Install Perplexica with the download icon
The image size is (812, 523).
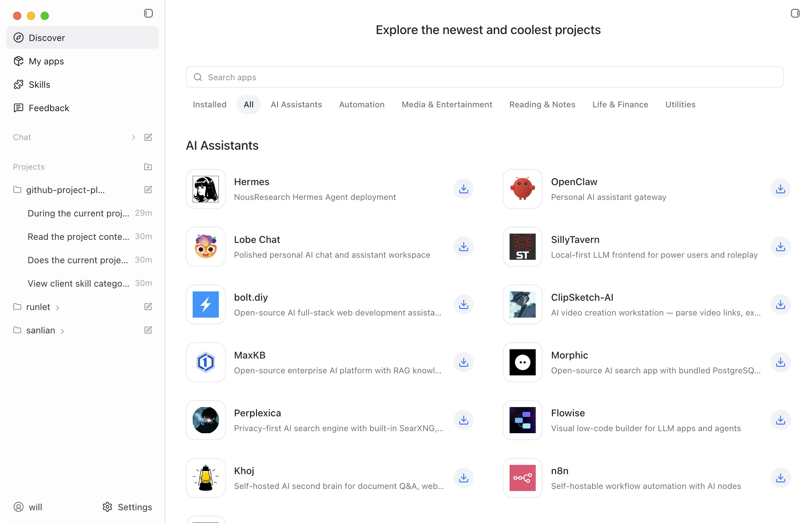tap(463, 420)
